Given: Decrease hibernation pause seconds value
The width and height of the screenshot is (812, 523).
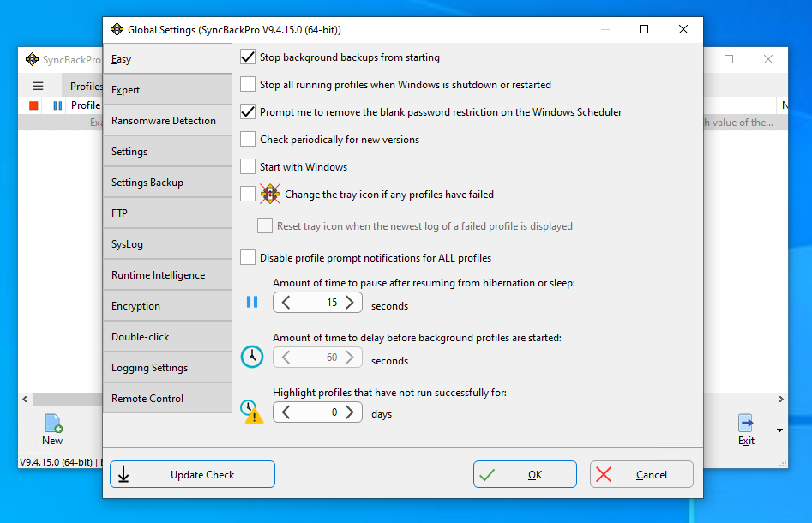Looking at the screenshot, I should tap(286, 303).
